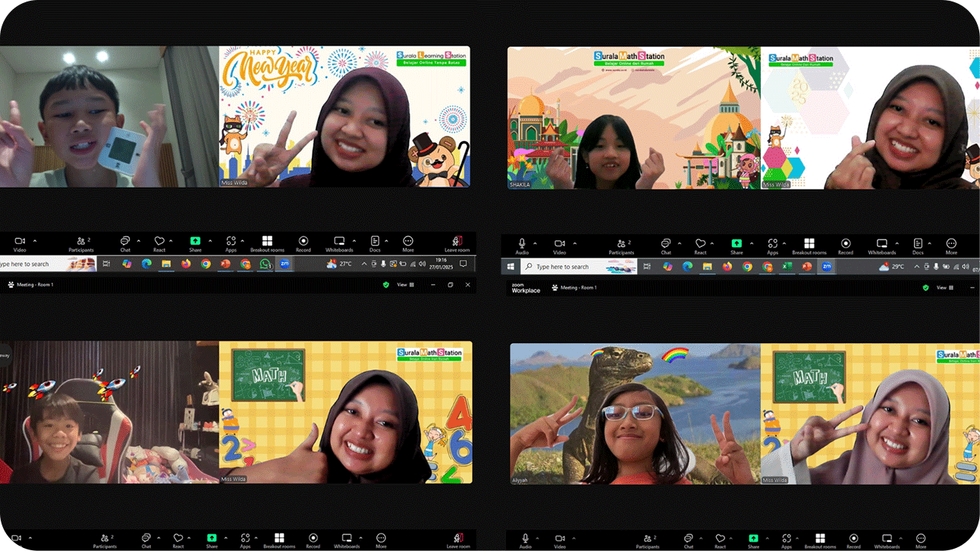Open Apps in SHAKILA's meeting toolbar
Image resolution: width=980 pixels, height=551 pixels.
point(772,246)
